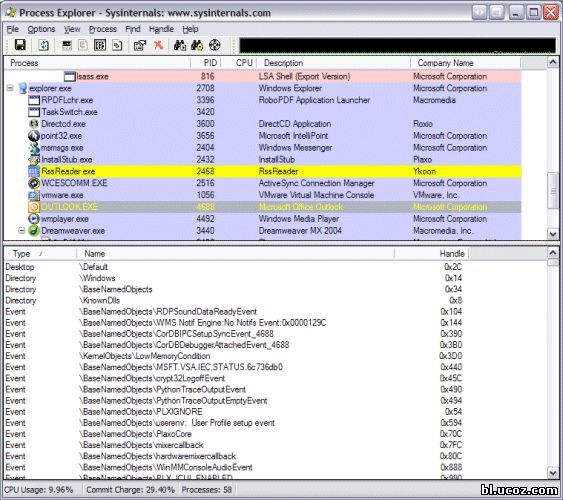Click the binoculars Find icon with yellow badge
This screenshot has width=563, height=500.
point(197,45)
